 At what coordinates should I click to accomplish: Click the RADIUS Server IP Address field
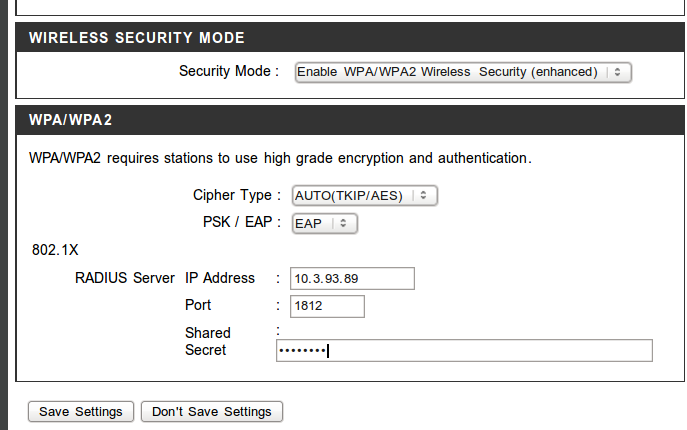(x=352, y=278)
